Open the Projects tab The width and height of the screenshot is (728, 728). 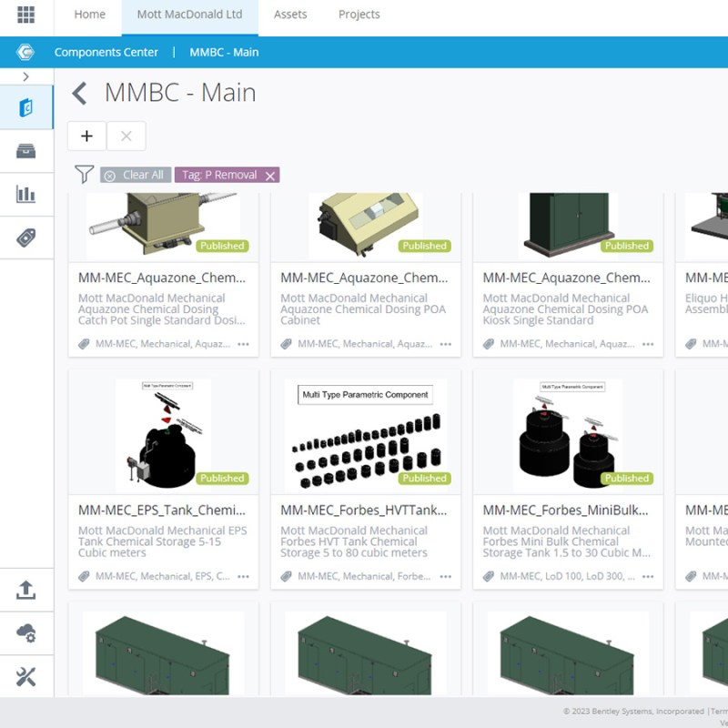[x=359, y=15]
